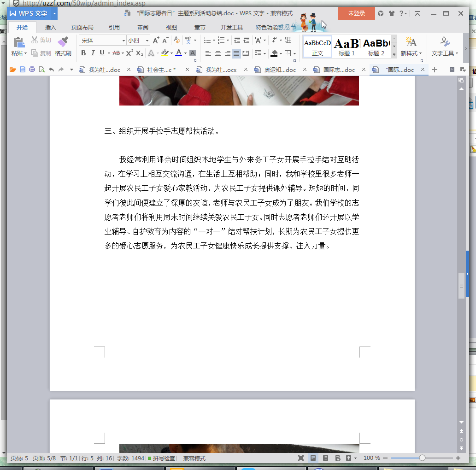Print the document via printer icon

pos(32,70)
